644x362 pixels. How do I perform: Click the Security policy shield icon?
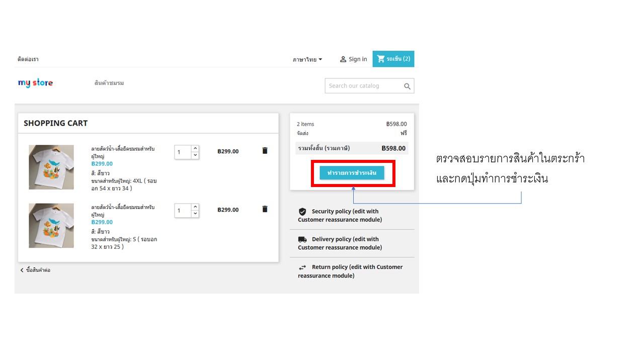point(302,212)
